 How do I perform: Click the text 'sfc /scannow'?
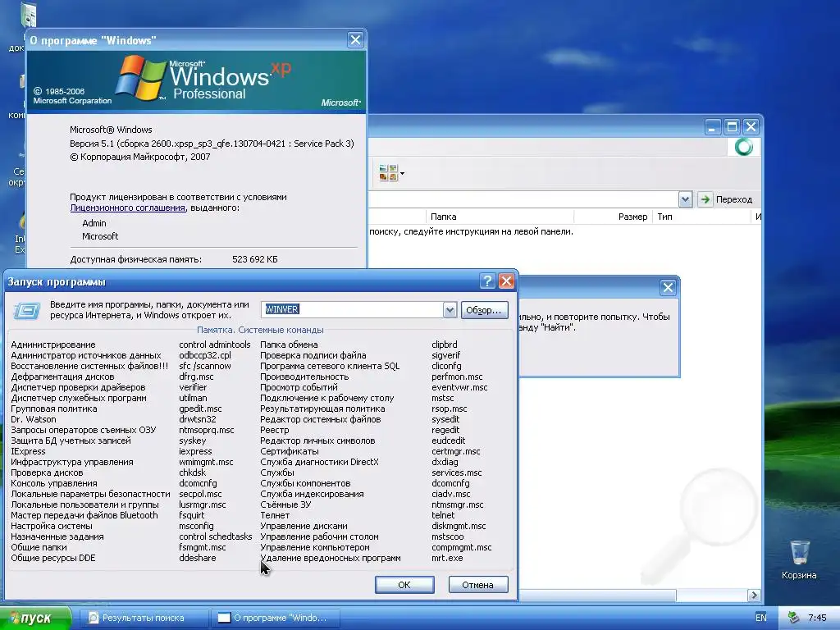point(205,366)
